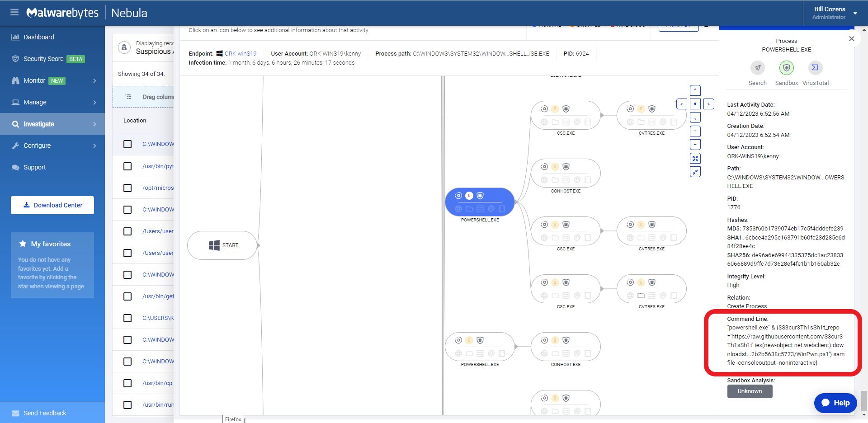The width and height of the screenshot is (868, 423).
Task: Click the lock icon beside Suspicious activity title
Action: click(124, 47)
